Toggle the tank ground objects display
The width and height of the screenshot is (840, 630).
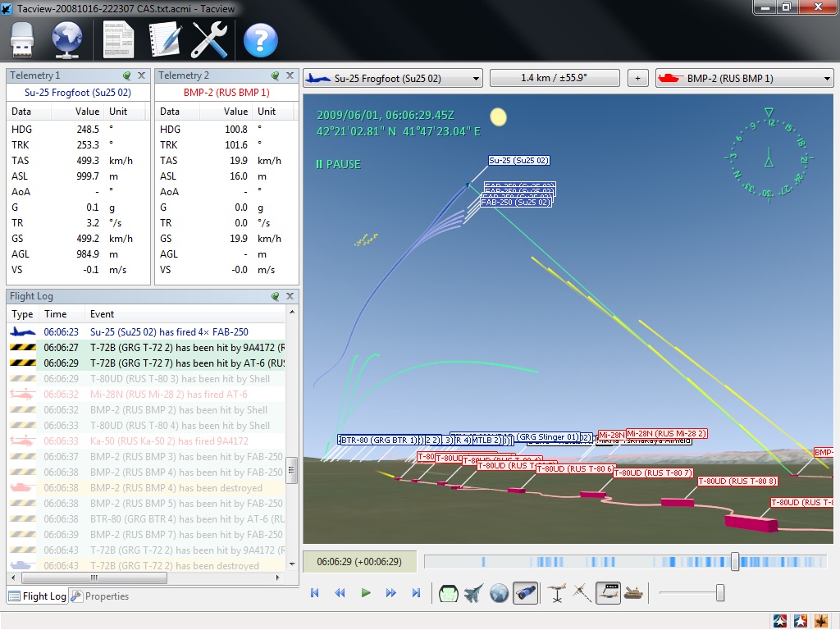(x=634, y=593)
